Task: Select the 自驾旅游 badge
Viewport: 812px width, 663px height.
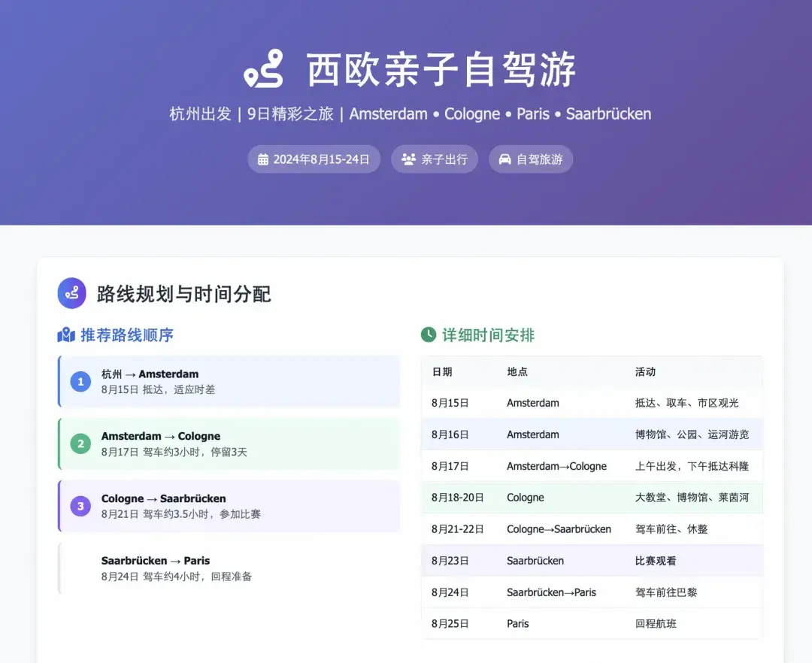Action: (531, 159)
